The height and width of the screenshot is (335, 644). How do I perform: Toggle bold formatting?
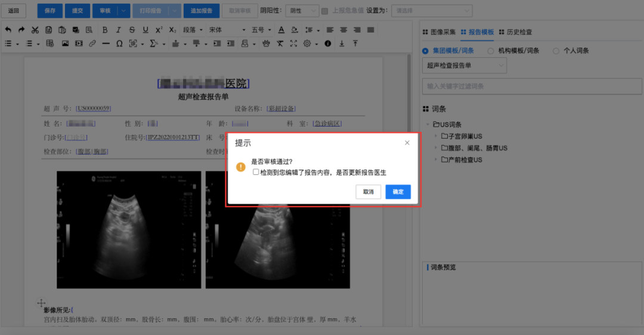point(105,30)
